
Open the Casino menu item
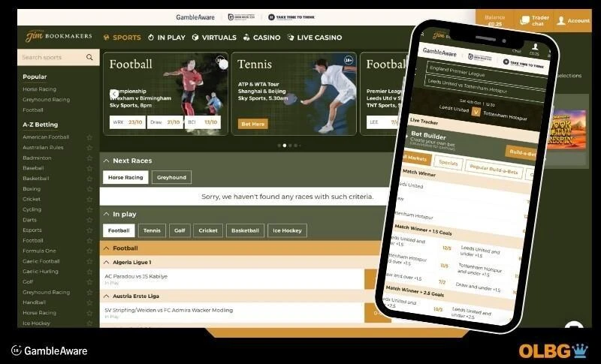pyautogui.click(x=261, y=38)
